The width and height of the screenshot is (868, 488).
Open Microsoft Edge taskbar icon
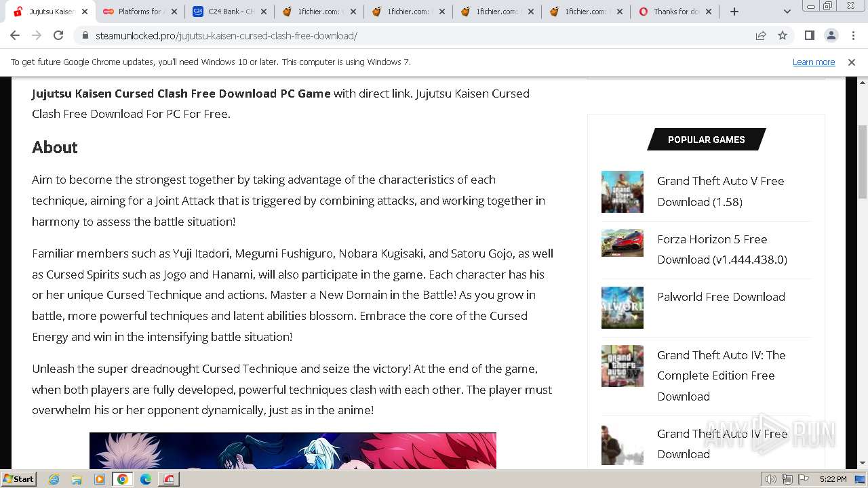(x=145, y=479)
